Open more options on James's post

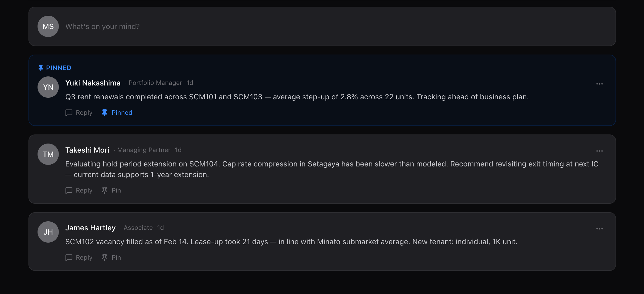coord(599,229)
